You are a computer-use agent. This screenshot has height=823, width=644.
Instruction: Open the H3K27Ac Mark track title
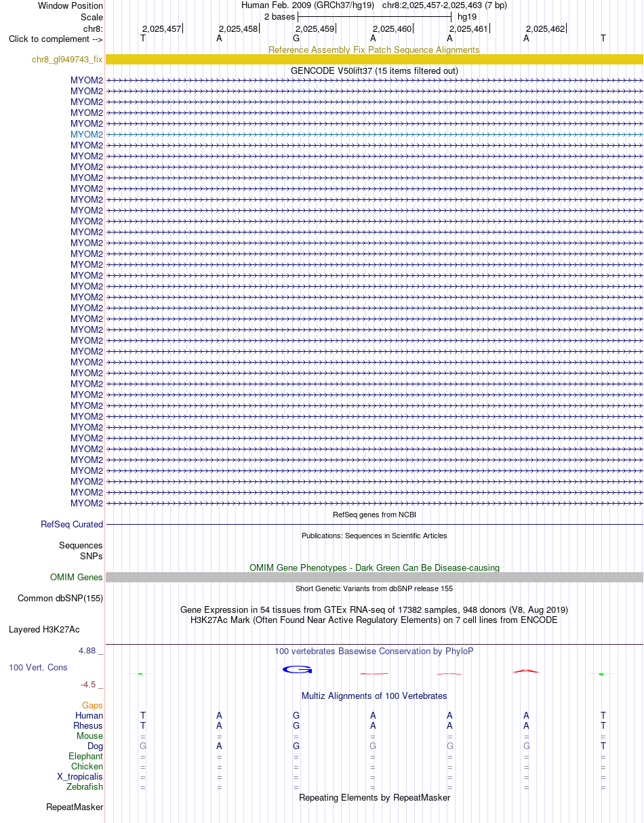[374, 620]
